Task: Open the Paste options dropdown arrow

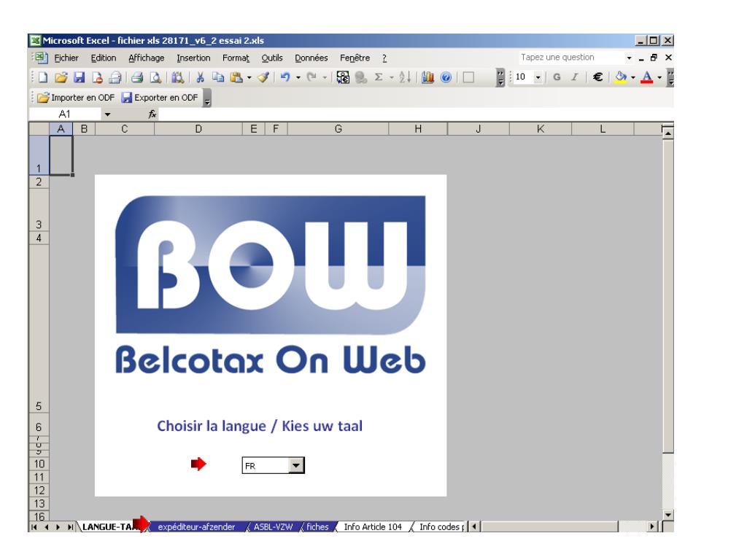Action: click(x=249, y=77)
